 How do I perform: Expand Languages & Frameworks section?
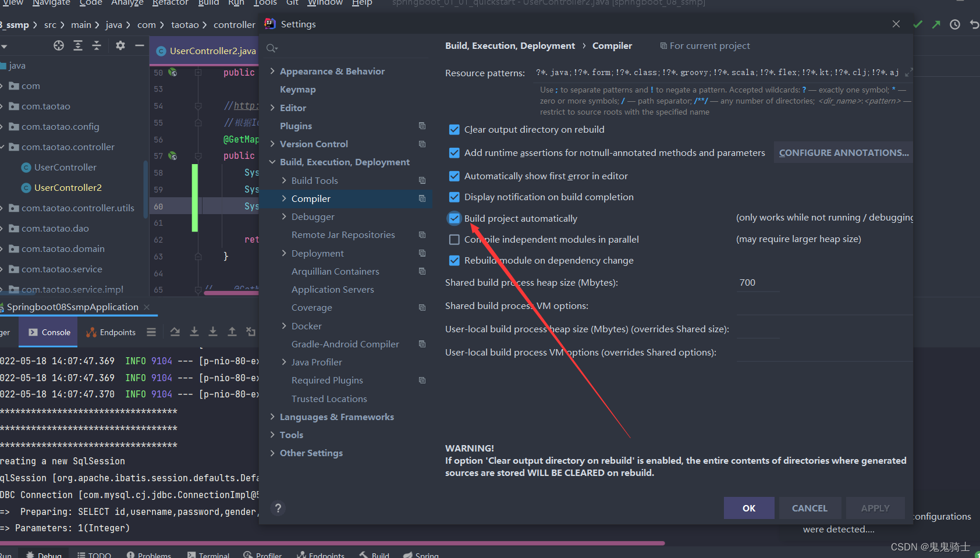[272, 417]
